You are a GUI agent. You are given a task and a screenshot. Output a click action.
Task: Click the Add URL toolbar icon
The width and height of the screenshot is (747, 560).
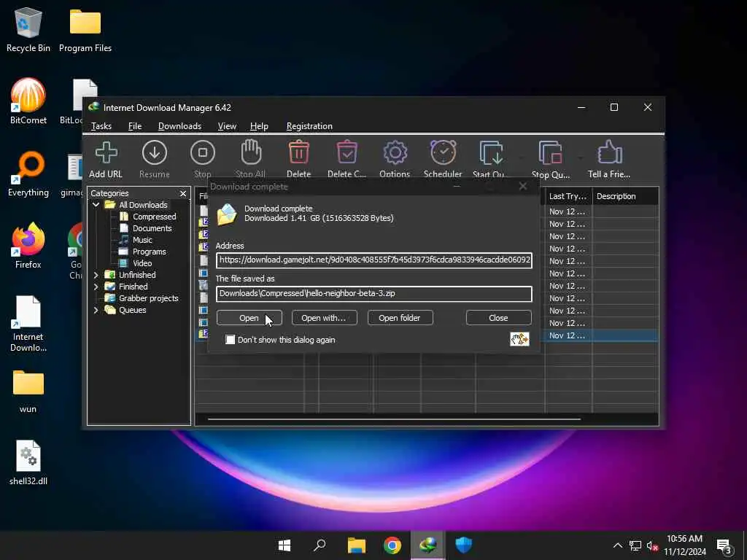[106, 153]
